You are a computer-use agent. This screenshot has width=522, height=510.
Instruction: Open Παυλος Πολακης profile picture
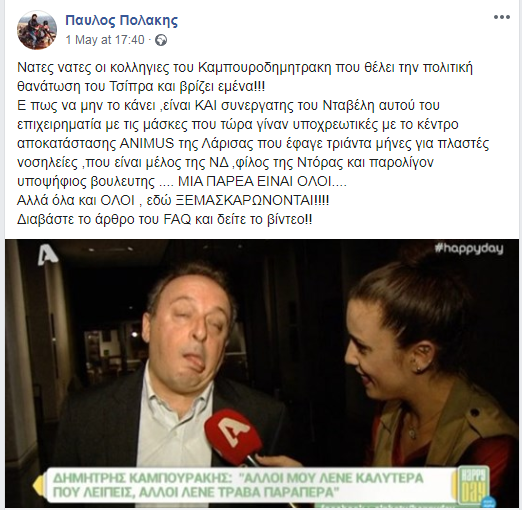click(37, 30)
